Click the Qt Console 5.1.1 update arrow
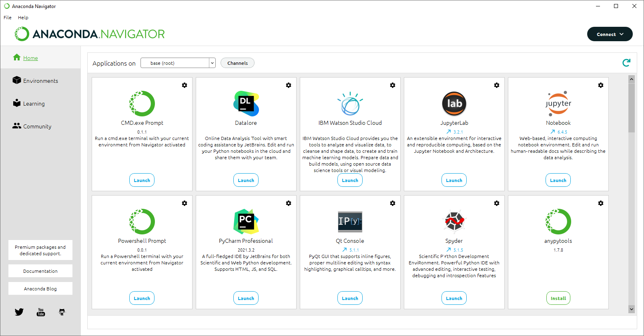The height and width of the screenshot is (336, 644). pyautogui.click(x=345, y=250)
